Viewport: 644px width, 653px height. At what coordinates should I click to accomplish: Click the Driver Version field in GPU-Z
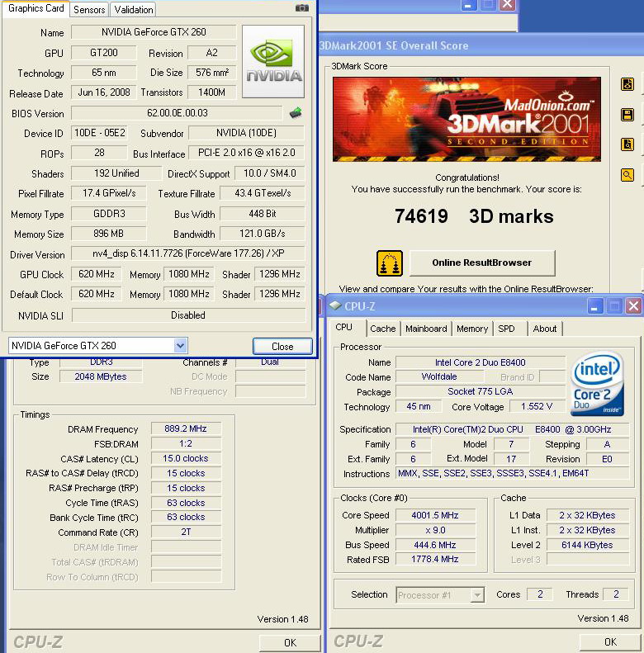click(x=188, y=253)
